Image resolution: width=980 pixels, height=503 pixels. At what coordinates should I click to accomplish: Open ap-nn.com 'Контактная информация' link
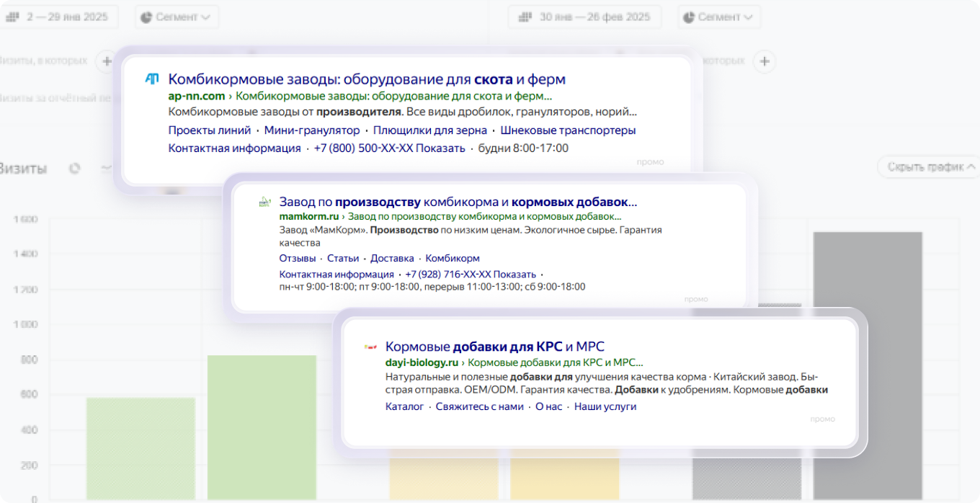click(234, 148)
